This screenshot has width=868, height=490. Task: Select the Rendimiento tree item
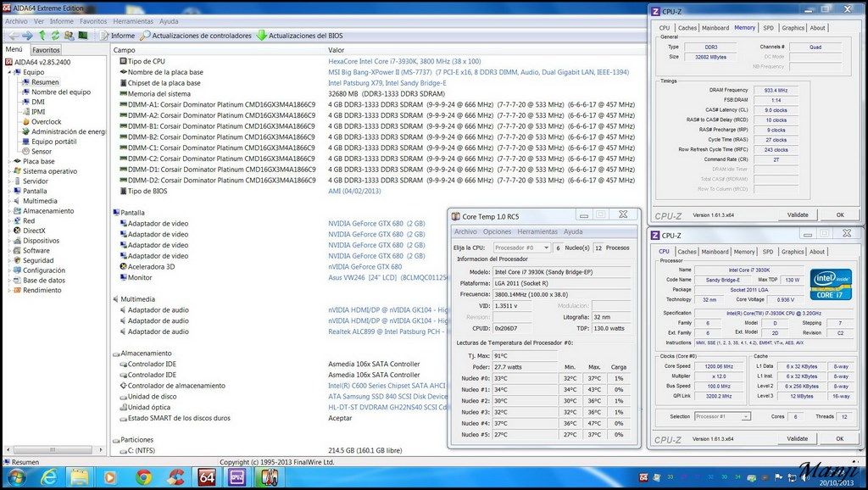tap(42, 290)
